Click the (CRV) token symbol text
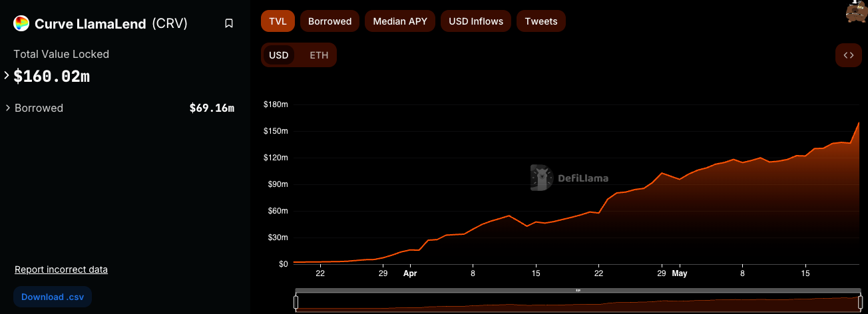 tap(170, 24)
